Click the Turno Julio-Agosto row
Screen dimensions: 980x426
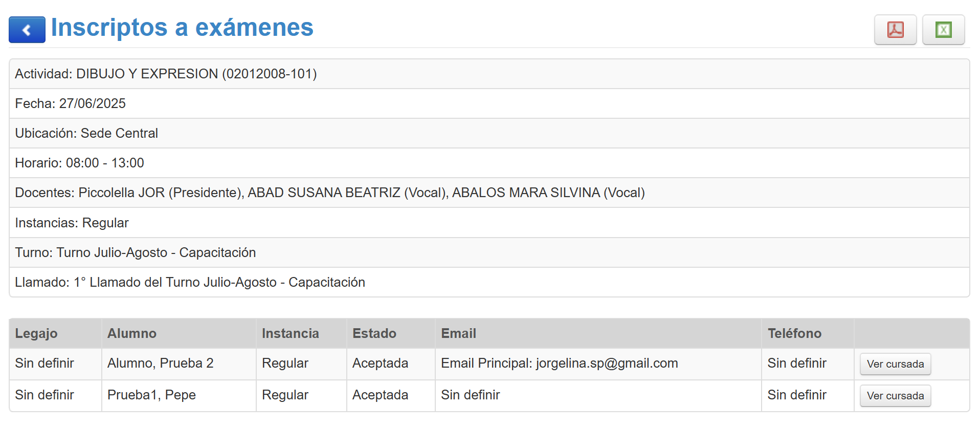pos(135,252)
